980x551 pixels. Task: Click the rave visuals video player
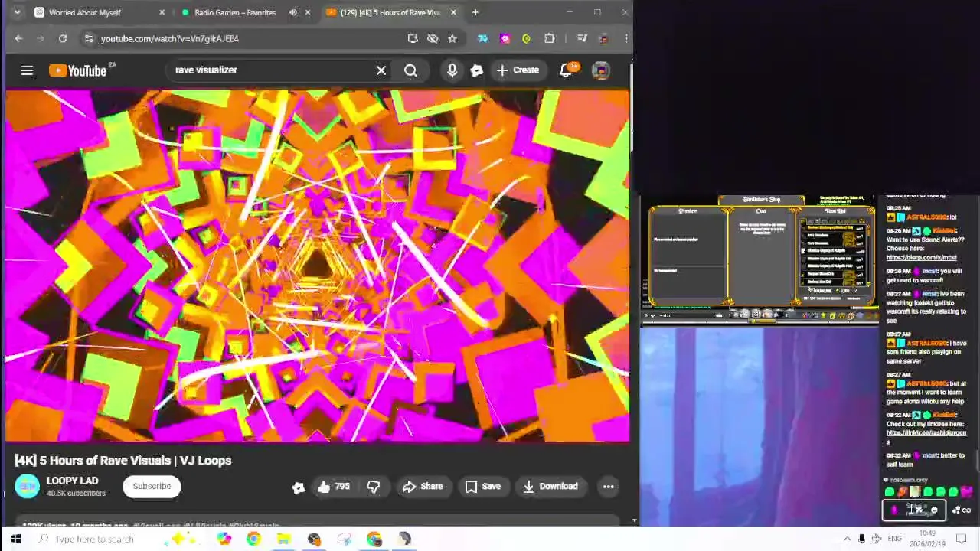click(317, 266)
